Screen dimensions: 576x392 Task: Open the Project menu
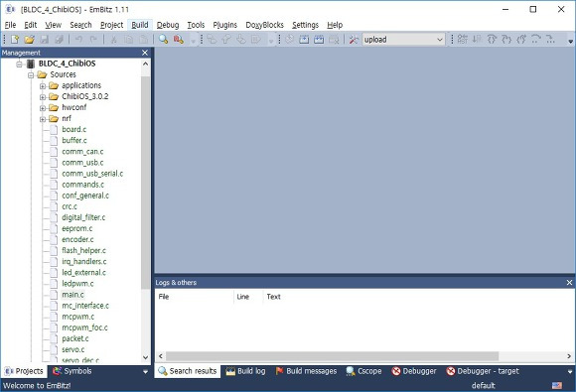(111, 25)
